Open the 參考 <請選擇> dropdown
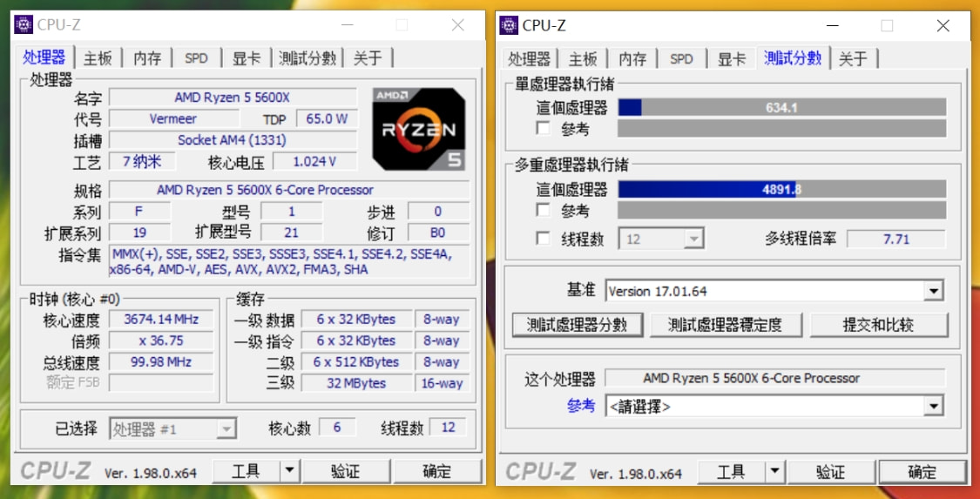The width and height of the screenshot is (980, 499). coord(774,407)
